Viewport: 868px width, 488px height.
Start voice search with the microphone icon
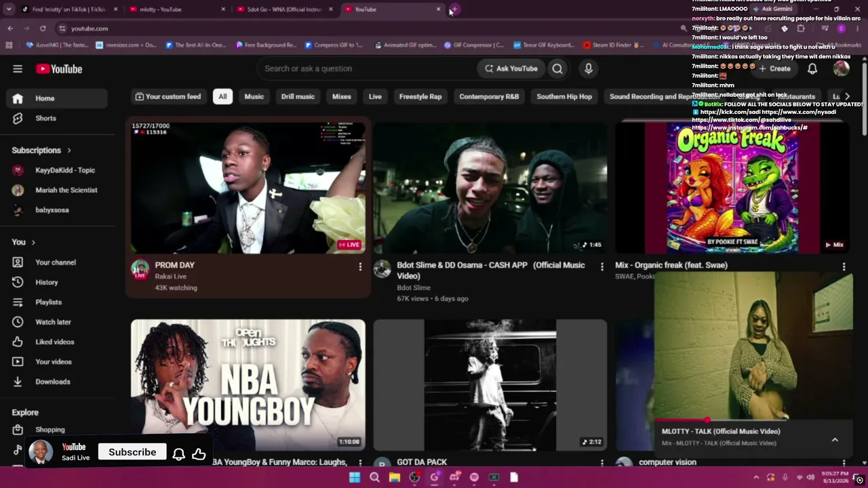coord(589,68)
